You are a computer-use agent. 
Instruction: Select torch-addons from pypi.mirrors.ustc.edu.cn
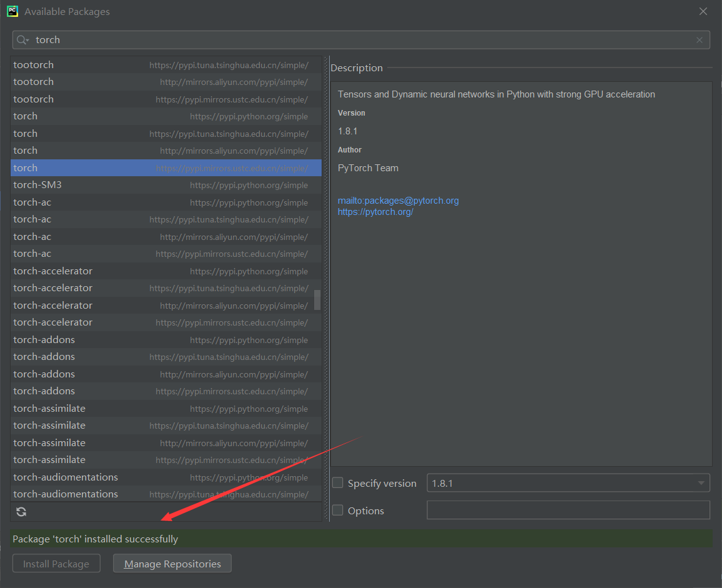pos(166,391)
